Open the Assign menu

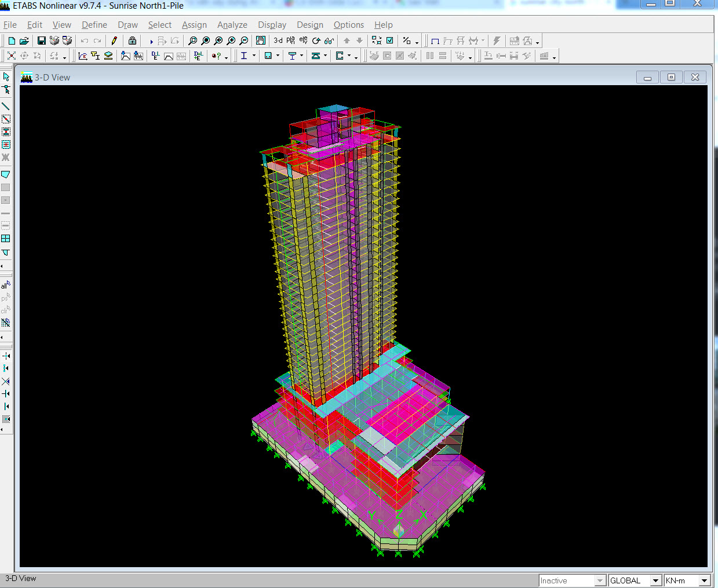coord(194,25)
